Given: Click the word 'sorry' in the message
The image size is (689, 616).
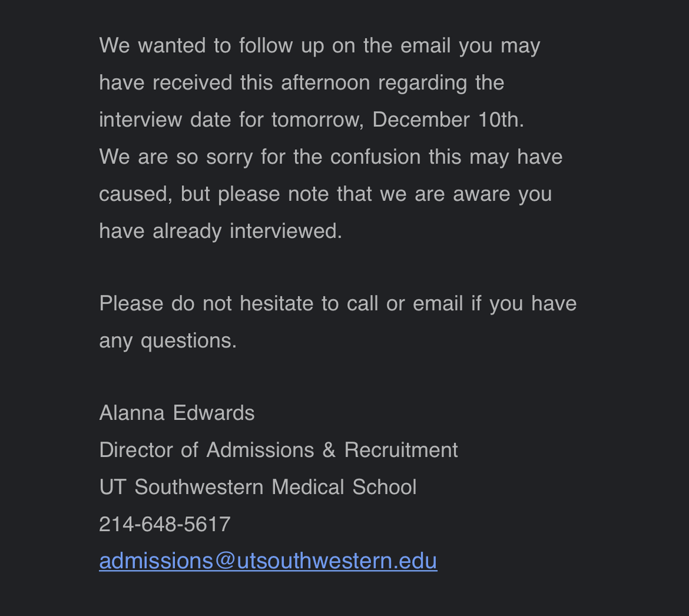Looking at the screenshot, I should coord(230,158).
